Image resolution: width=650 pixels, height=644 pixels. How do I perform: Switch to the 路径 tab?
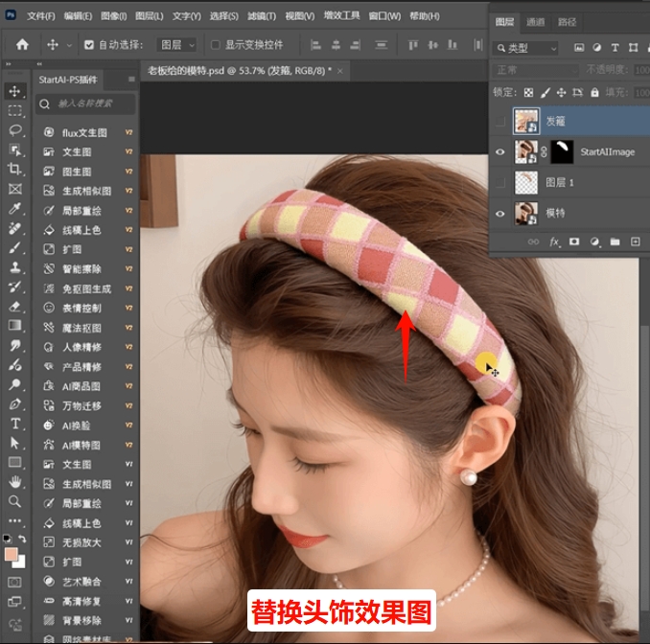click(x=567, y=21)
